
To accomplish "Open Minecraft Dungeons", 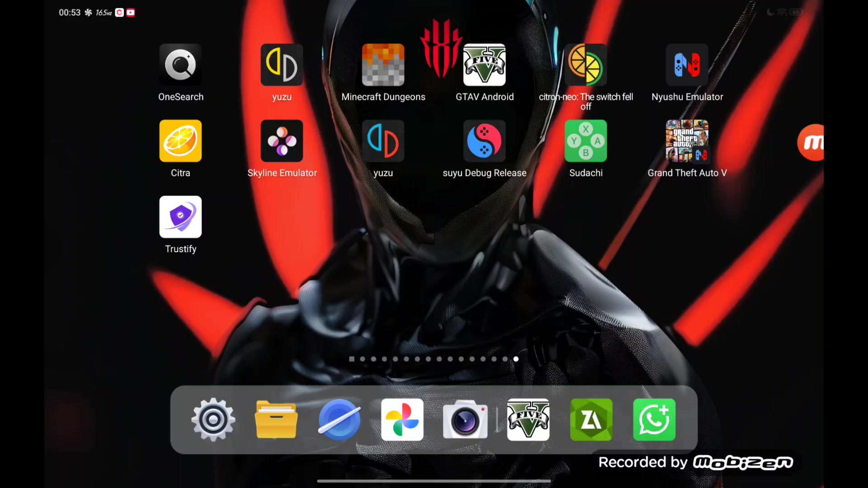I will pos(383,65).
